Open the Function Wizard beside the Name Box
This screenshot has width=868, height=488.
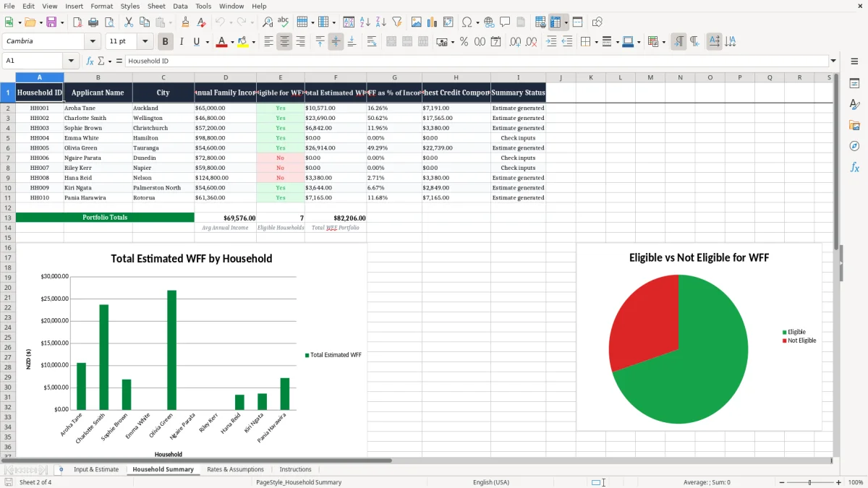click(90, 61)
